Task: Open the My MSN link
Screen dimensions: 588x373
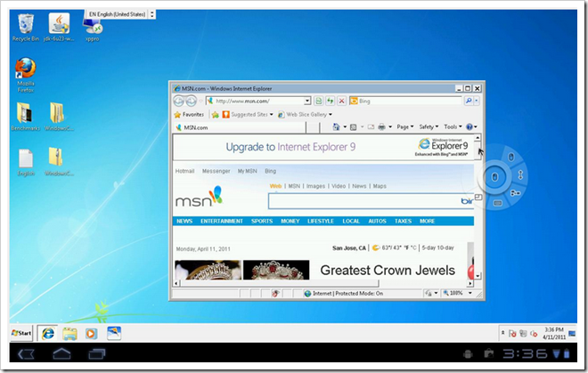Action: coord(247,171)
